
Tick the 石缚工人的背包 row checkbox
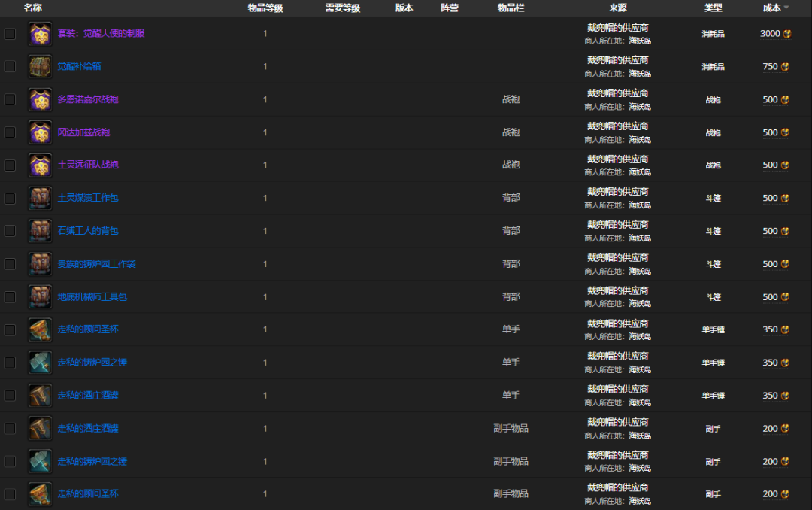pos(10,231)
